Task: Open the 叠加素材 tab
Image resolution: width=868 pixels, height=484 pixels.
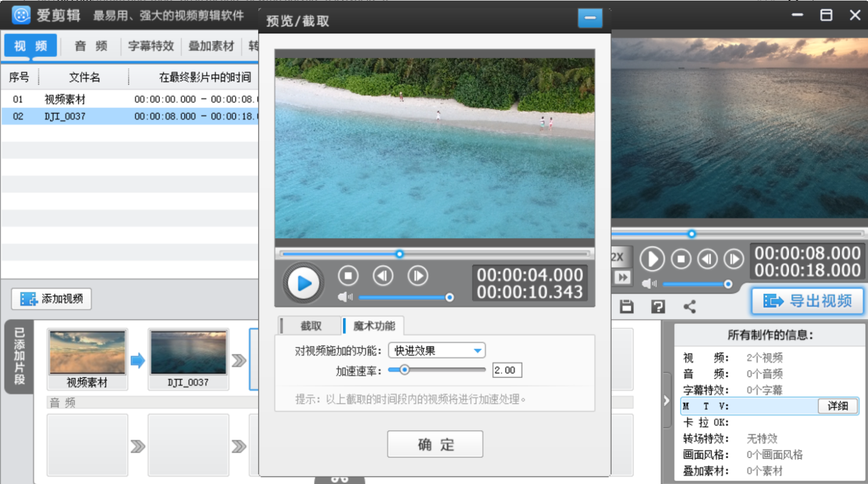Action: [211, 46]
